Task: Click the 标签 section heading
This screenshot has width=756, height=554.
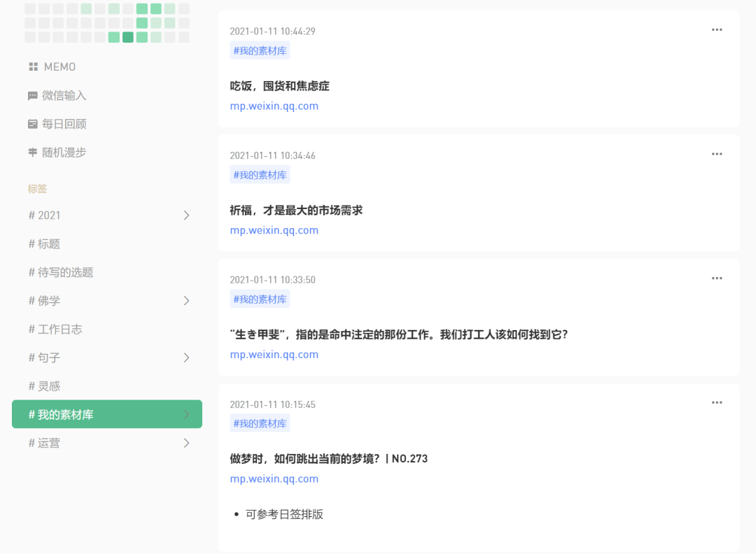Action: 37,189
